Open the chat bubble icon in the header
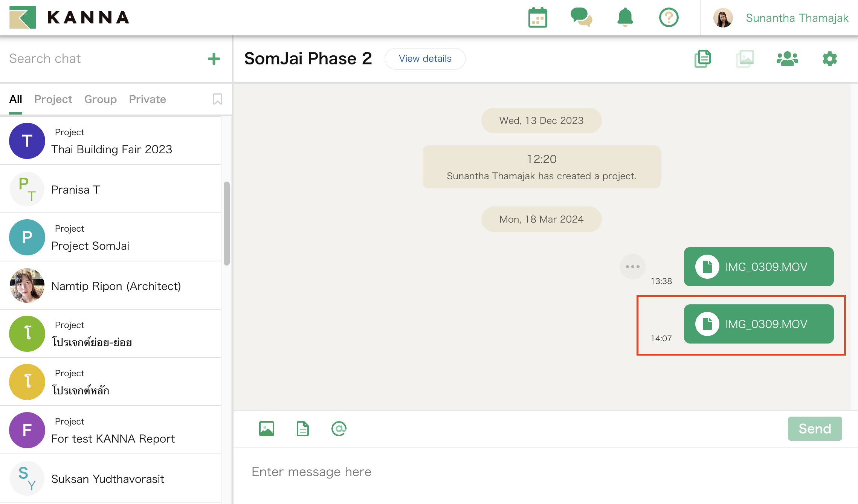The image size is (858, 504). (581, 17)
